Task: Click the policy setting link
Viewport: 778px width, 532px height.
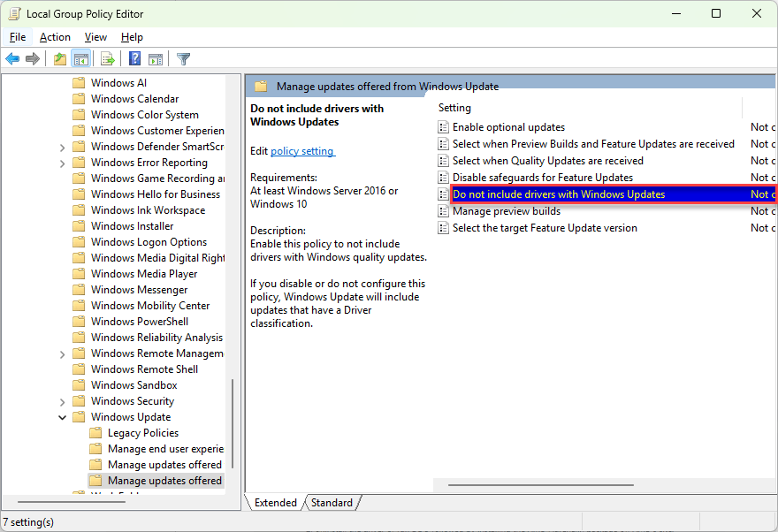Action: point(302,151)
